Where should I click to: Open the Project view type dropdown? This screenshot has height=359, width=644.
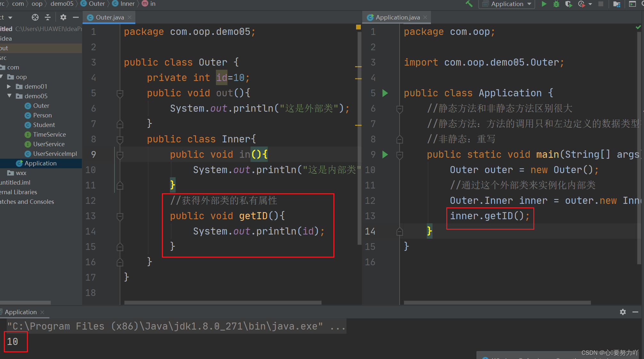[10, 18]
